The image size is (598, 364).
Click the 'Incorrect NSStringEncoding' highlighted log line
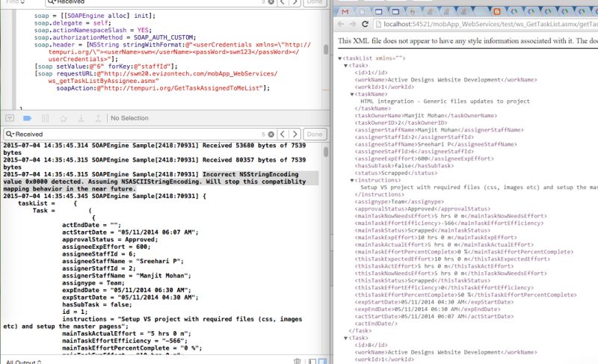pyautogui.click(x=160, y=182)
